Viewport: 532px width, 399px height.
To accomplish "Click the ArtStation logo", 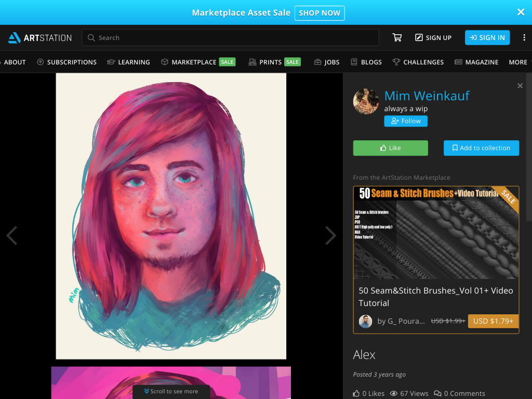I will point(39,37).
